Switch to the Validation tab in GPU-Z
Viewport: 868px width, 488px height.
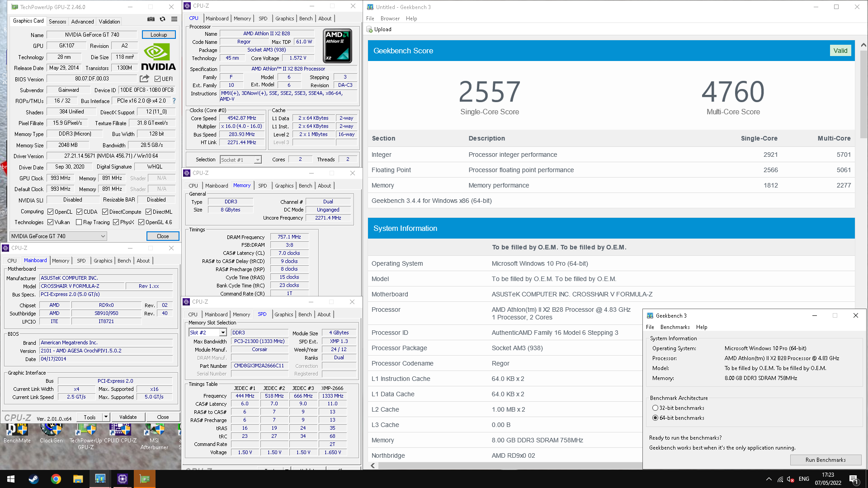coord(109,21)
